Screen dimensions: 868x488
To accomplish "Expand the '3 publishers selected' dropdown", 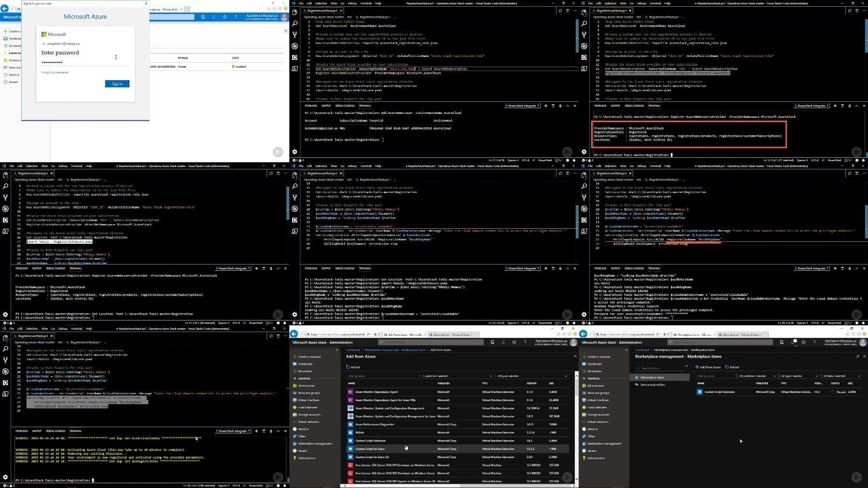I will [x=458, y=376].
